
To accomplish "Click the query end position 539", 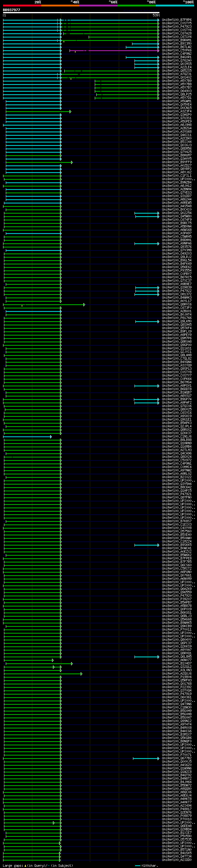I will (155, 15).
